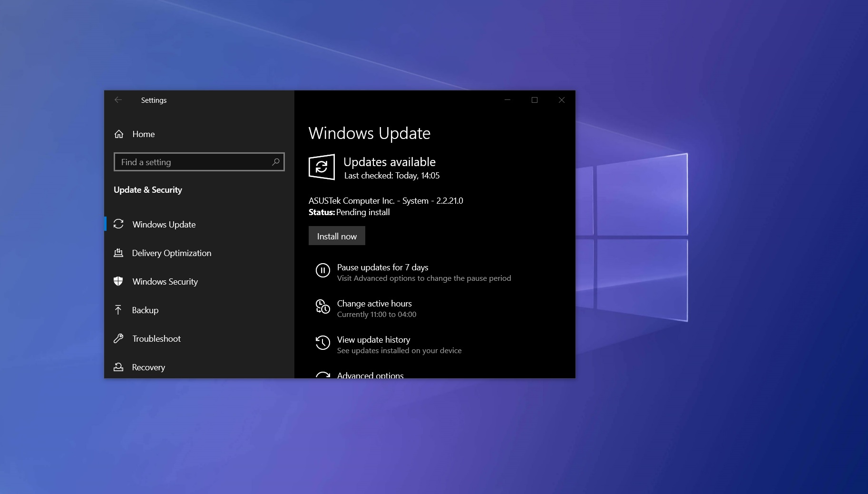Click the Backup up-arrow icon

[118, 310]
